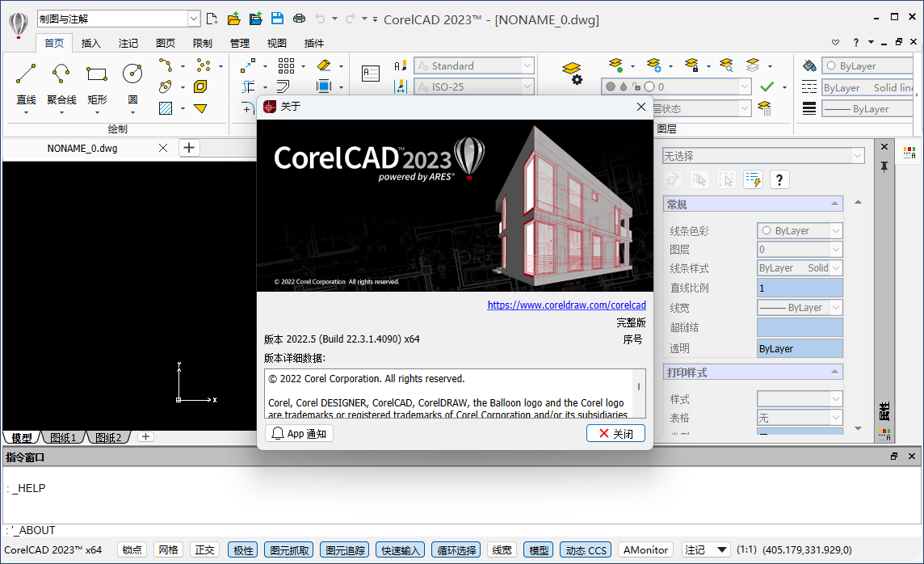Toggle 快速输入 quick input
Screen dimensions: 924x564
pos(400,549)
